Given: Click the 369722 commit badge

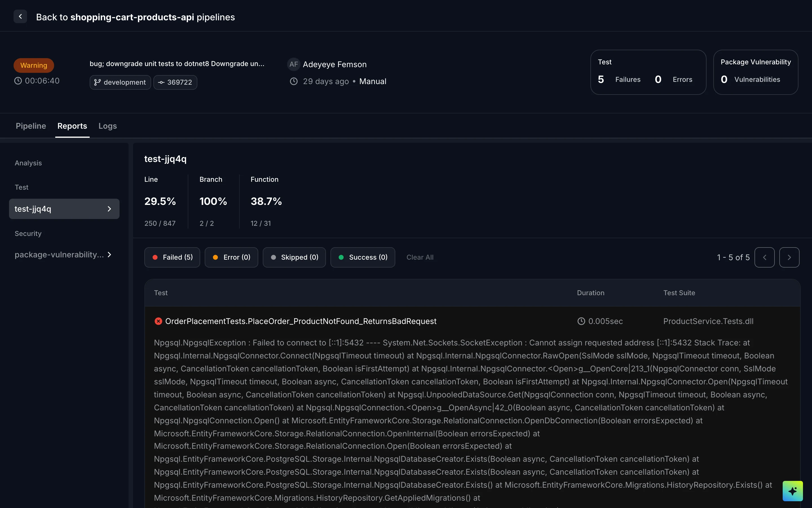Looking at the screenshot, I should (x=175, y=82).
